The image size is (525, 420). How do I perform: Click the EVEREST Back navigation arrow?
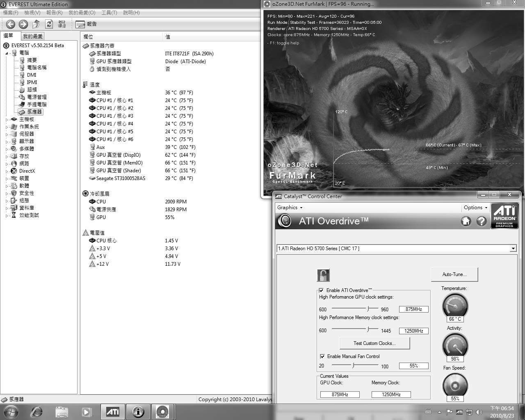(11, 24)
